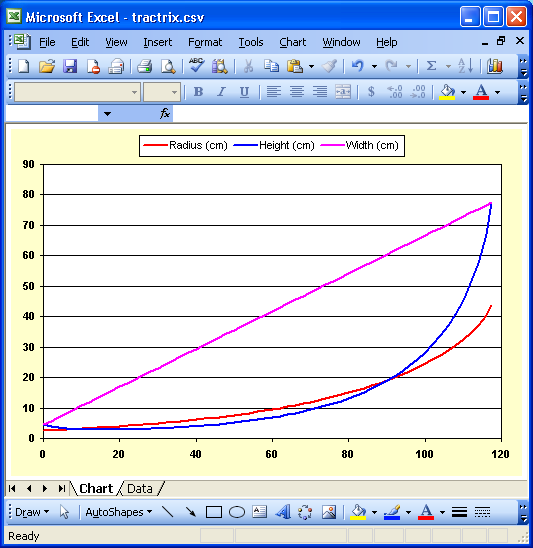Open Font Color dropdown arrow on Formatting toolbar
533x548 pixels.
coord(497,92)
